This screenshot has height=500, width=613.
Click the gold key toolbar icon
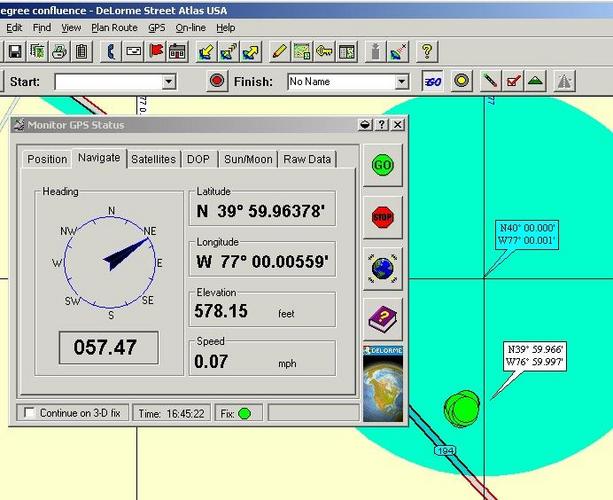click(324, 51)
